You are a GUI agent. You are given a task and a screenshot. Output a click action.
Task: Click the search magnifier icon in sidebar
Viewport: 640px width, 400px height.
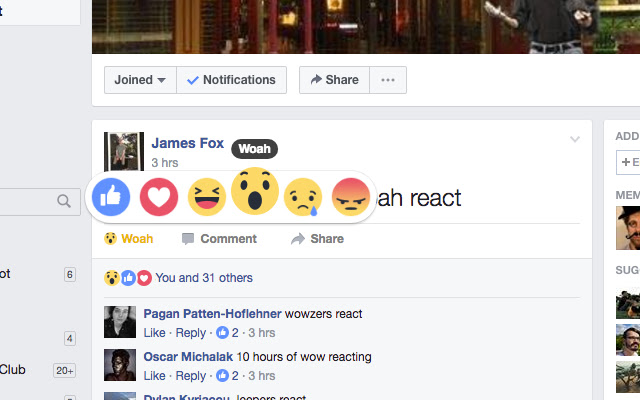click(64, 201)
